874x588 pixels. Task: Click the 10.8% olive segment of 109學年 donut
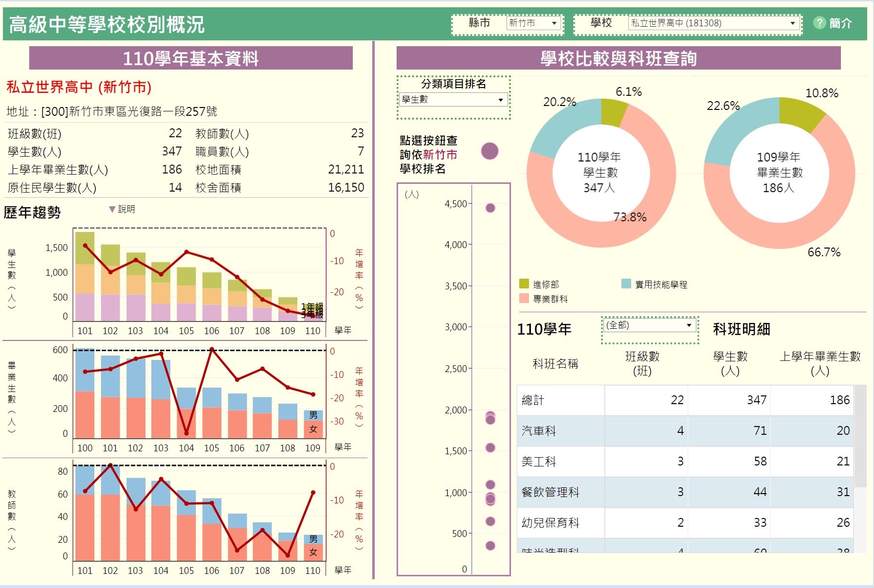[x=801, y=113]
